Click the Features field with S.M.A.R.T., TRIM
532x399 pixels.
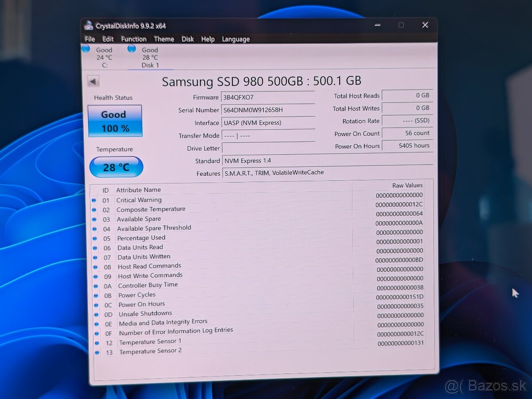(x=327, y=173)
